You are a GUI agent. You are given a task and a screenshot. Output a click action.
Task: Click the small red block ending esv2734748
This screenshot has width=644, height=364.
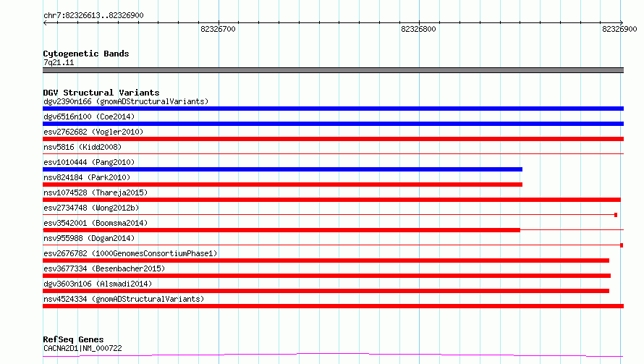[x=616, y=215]
